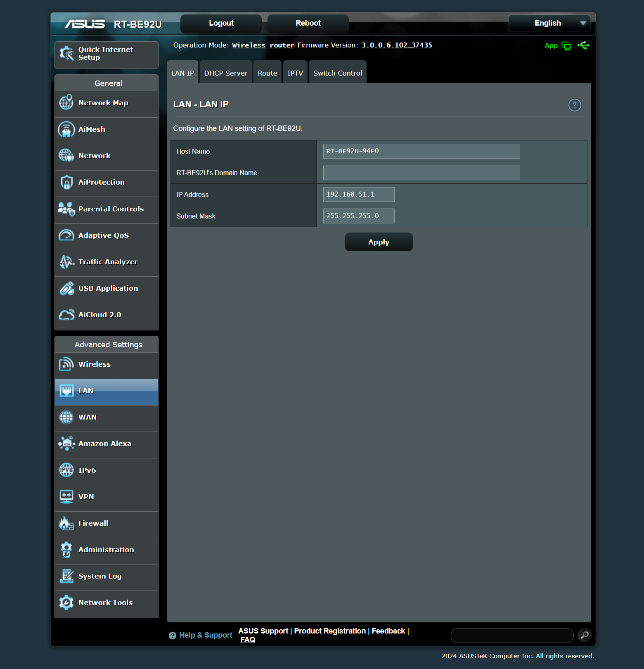Open the help question mark icon
Image resolution: width=644 pixels, height=669 pixels.
click(x=575, y=105)
